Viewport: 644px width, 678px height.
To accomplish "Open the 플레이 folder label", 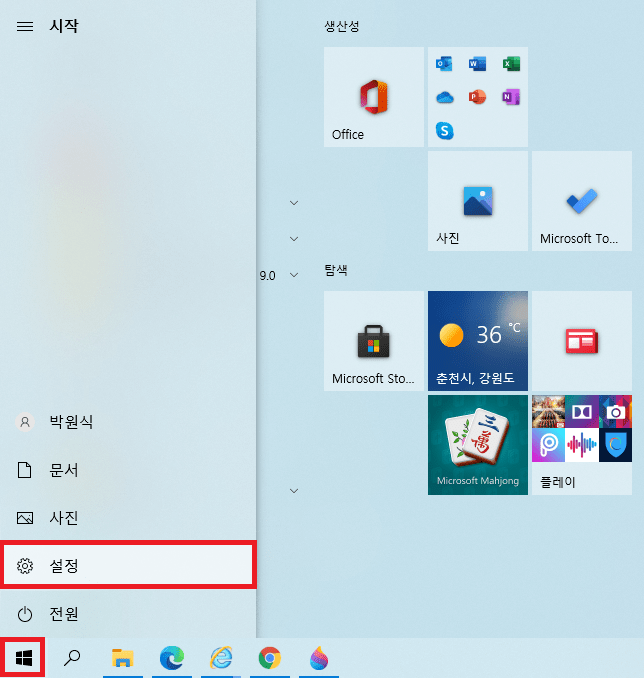I will click(558, 482).
